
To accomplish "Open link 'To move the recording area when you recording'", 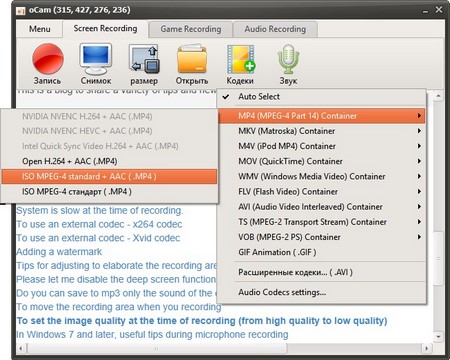I will coord(119,307).
